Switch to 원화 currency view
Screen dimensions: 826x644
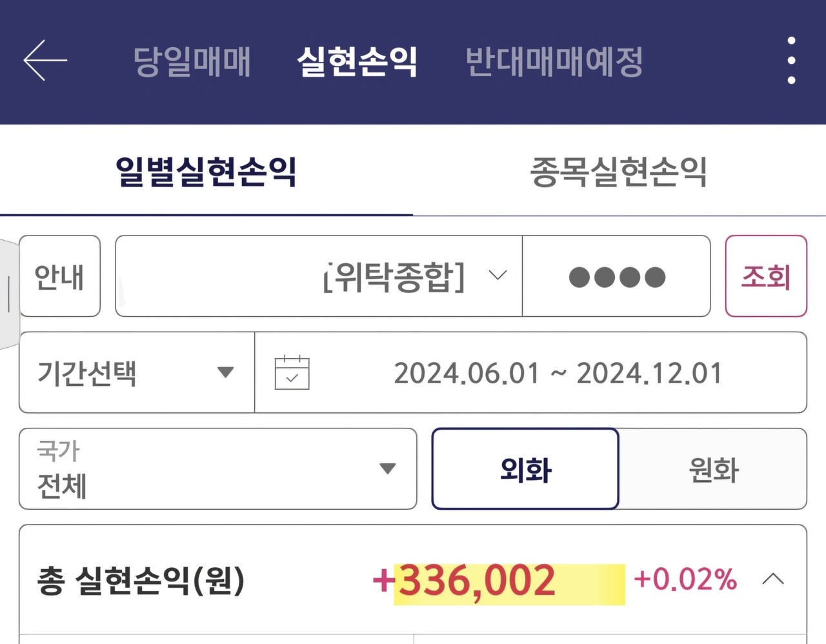coord(712,468)
